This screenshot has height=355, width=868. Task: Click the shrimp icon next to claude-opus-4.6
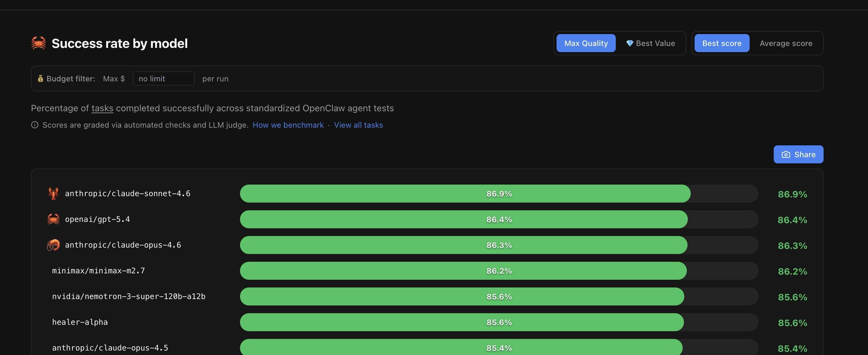point(53,245)
